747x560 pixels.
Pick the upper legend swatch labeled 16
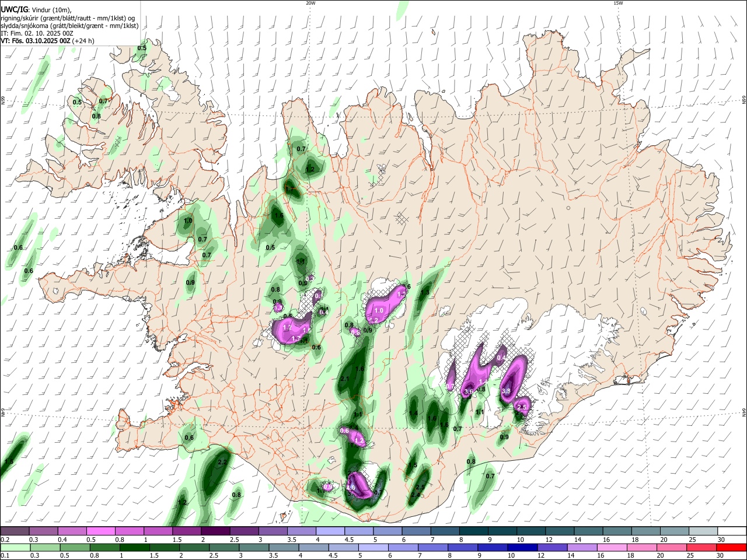(617, 531)
